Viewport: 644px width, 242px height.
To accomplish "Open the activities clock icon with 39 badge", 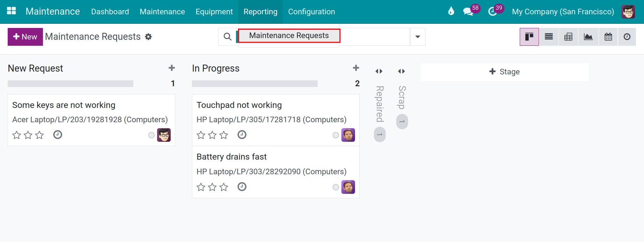I will [x=493, y=12].
